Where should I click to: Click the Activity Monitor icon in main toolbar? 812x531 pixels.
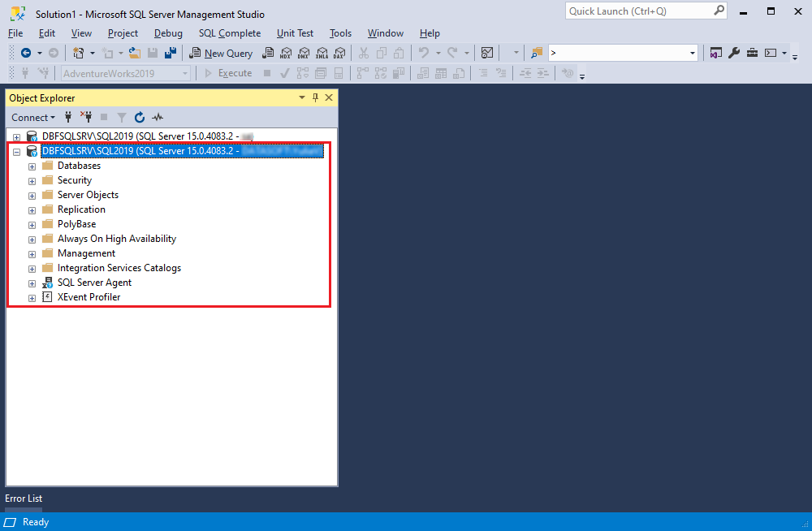coord(487,53)
